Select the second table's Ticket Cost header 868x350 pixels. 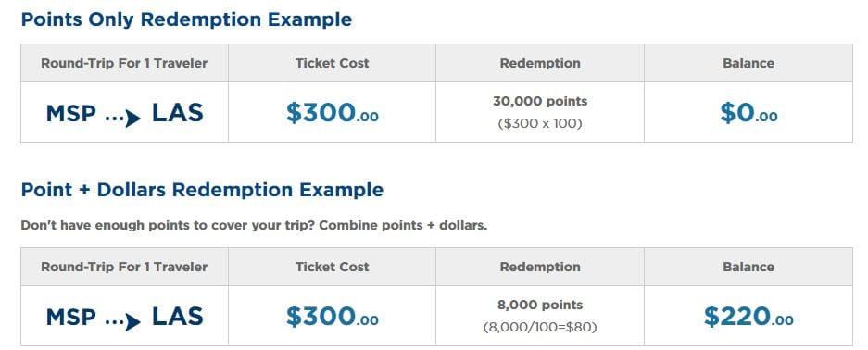tap(333, 267)
